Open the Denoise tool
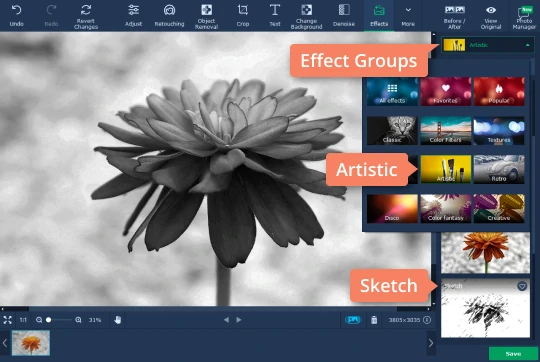This screenshot has width=540, height=362. pos(344,15)
